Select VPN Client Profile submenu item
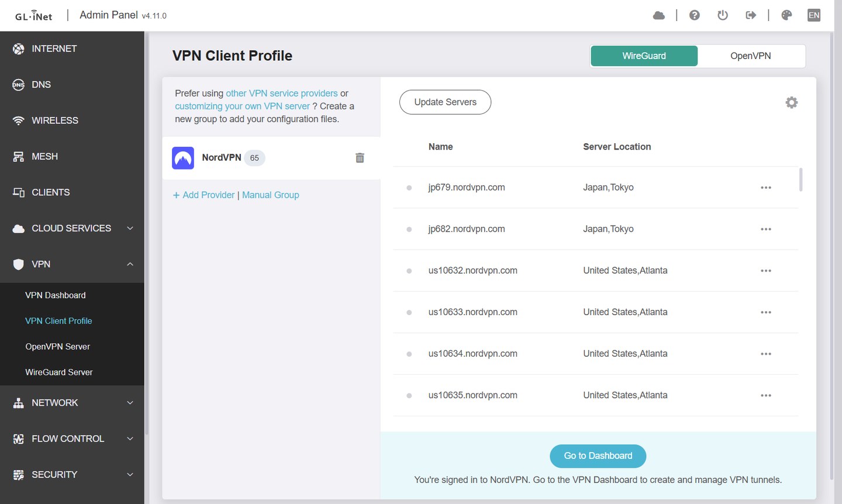 tap(58, 321)
